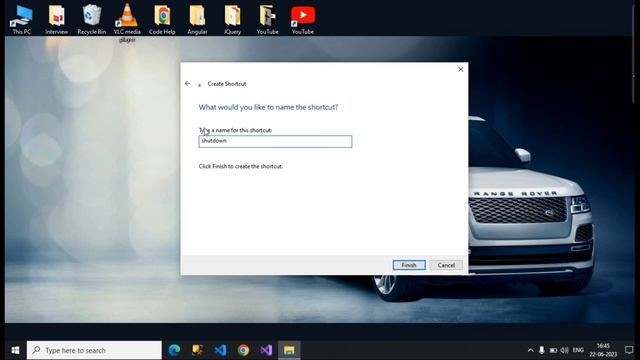Viewport: 640px width, 360px height.
Task: Click the taskbar search box
Action: pos(94,350)
